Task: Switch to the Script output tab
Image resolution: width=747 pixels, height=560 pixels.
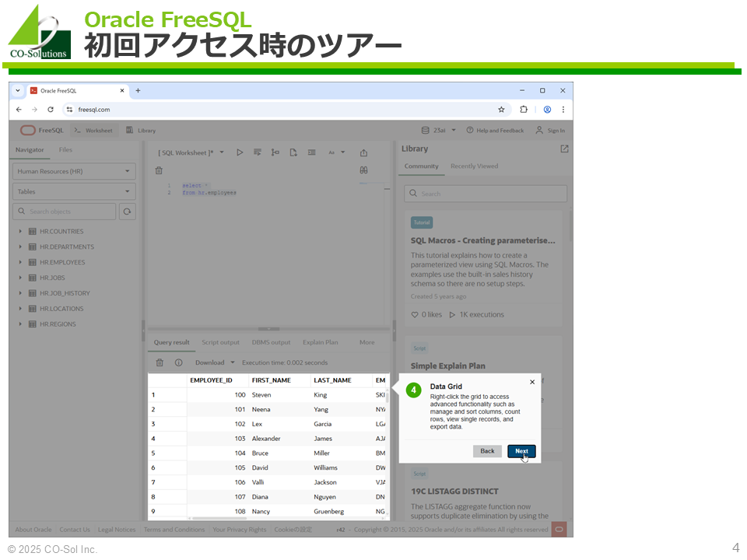Action: (x=220, y=342)
